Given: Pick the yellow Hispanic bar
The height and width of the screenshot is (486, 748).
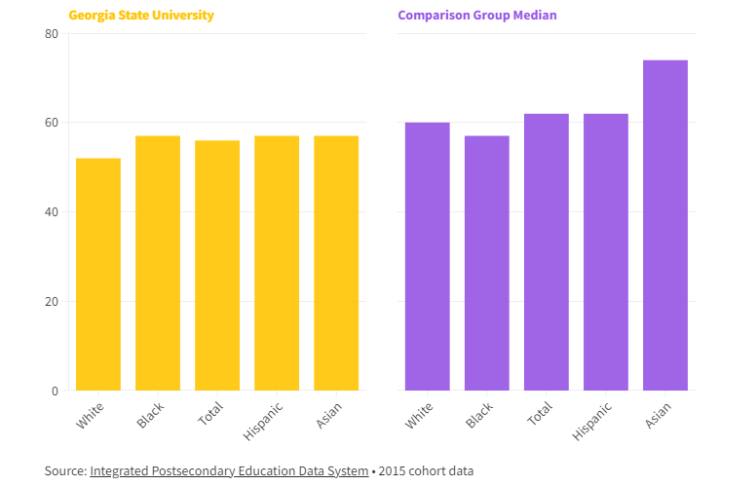Looking at the screenshot, I should pos(277,263).
